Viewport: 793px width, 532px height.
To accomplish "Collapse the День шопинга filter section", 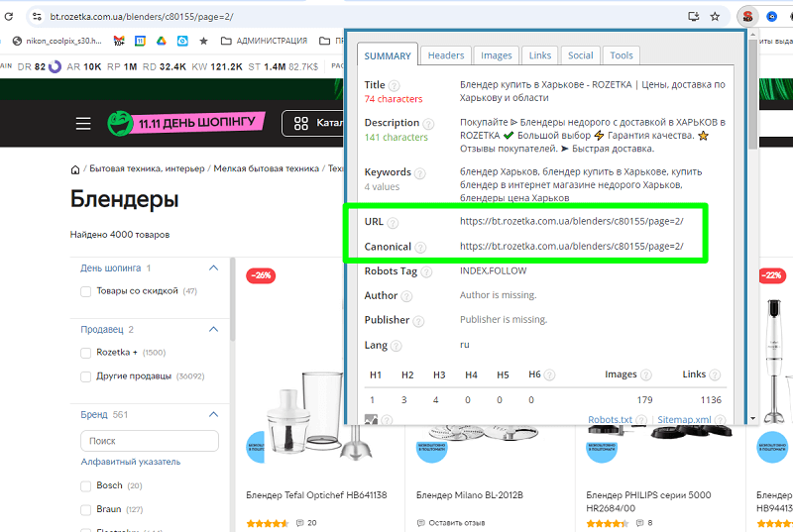I will 213,267.
